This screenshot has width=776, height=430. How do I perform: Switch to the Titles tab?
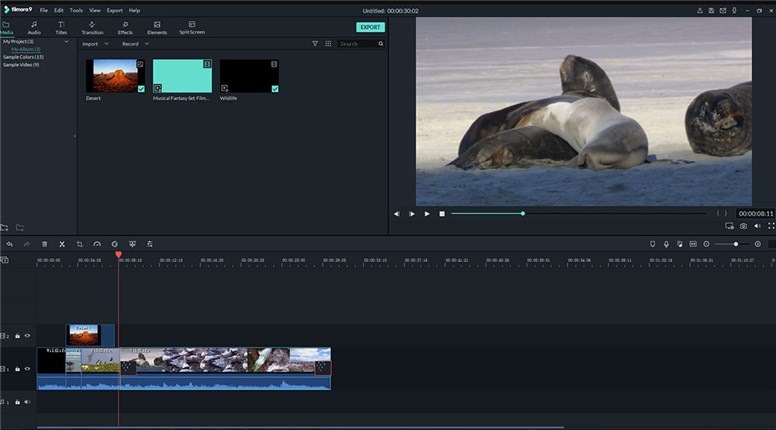coord(61,28)
